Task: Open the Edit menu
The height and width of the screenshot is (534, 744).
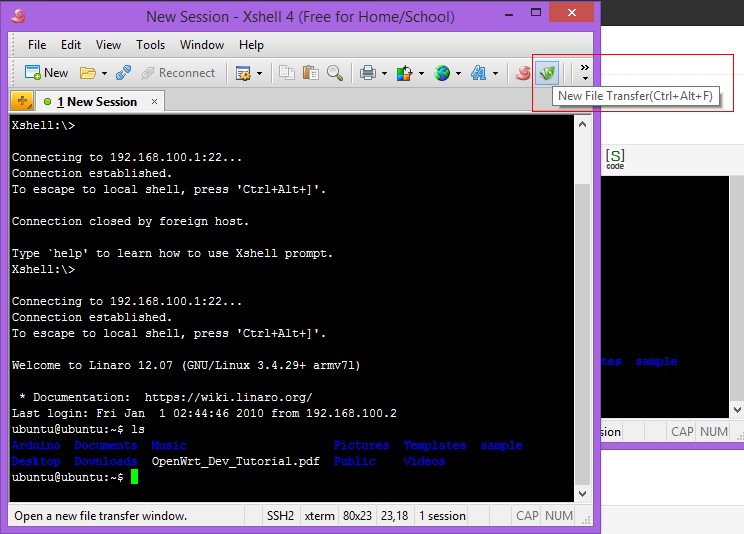Action: pyautogui.click(x=71, y=45)
